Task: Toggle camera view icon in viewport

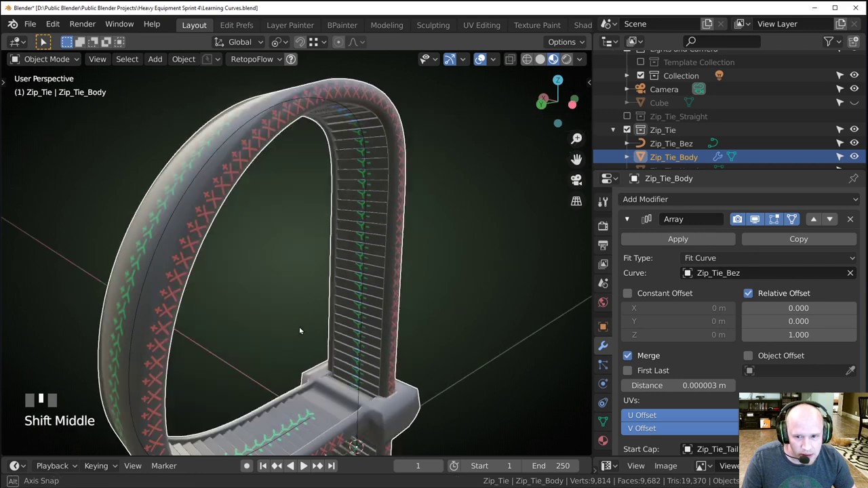Action: [576, 180]
